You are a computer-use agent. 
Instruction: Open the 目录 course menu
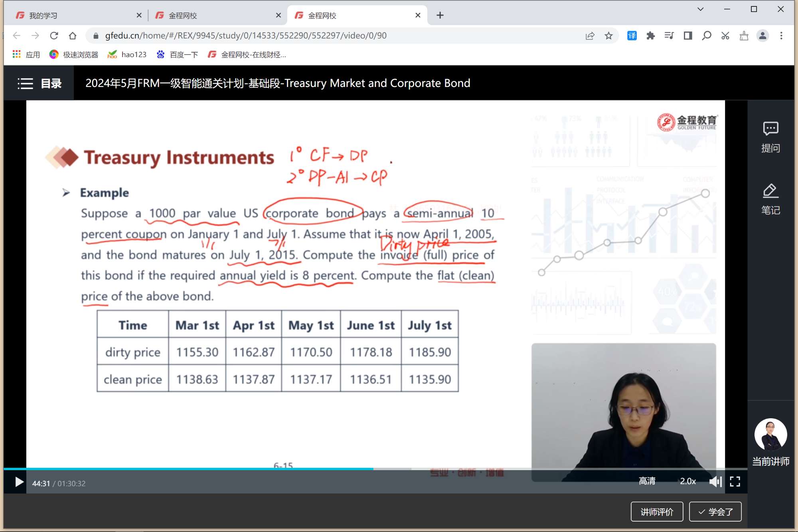[39, 83]
